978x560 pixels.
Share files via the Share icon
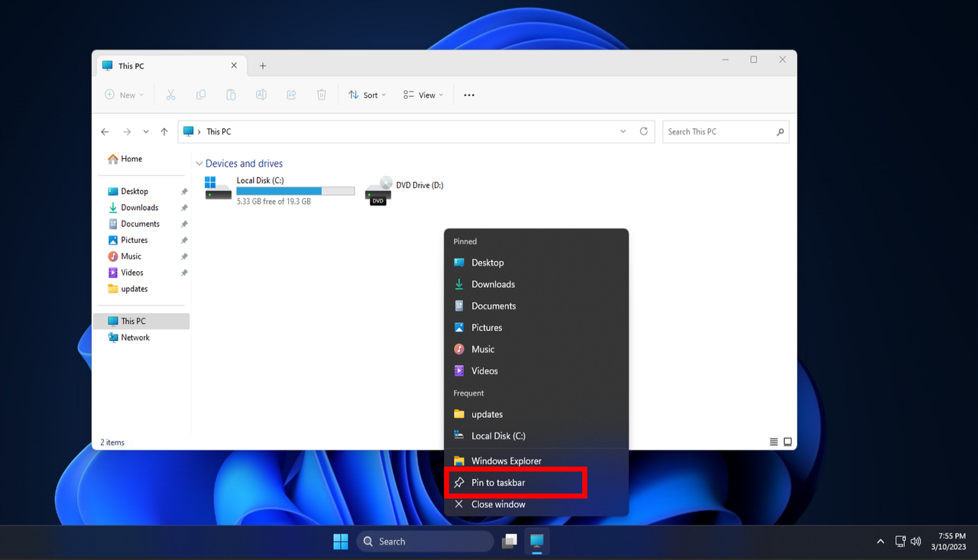(x=291, y=94)
